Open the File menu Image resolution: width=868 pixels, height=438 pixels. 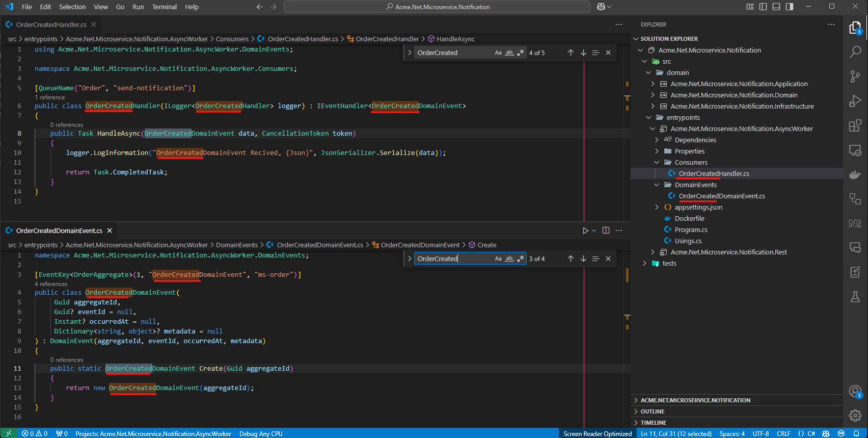[x=27, y=7]
